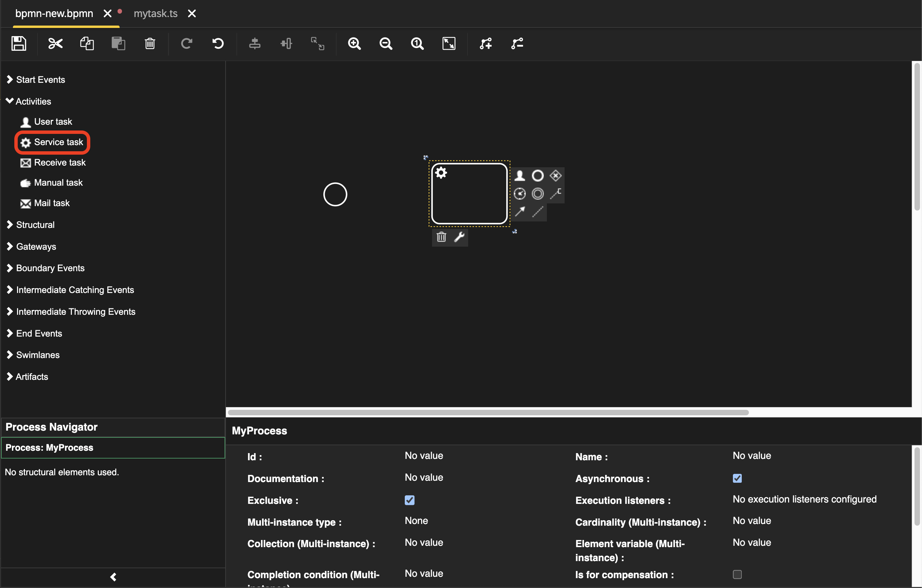Click the Zoom out magnifier icon
922x588 pixels.
[386, 43]
